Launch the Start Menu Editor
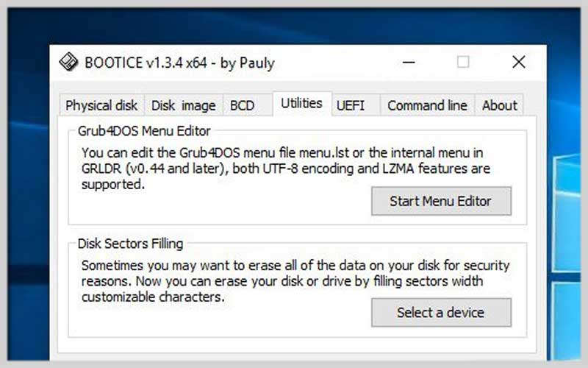This screenshot has width=588, height=368. point(441,201)
